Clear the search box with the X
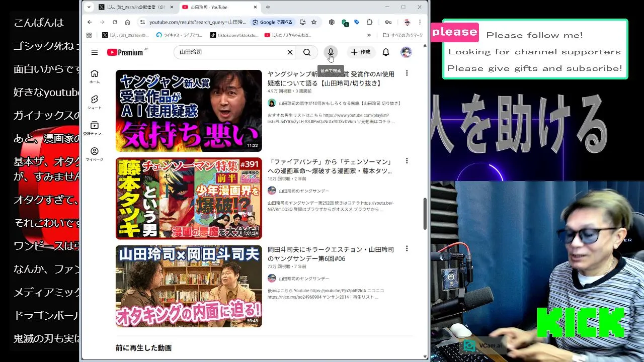This screenshot has width=644, height=362. click(290, 52)
